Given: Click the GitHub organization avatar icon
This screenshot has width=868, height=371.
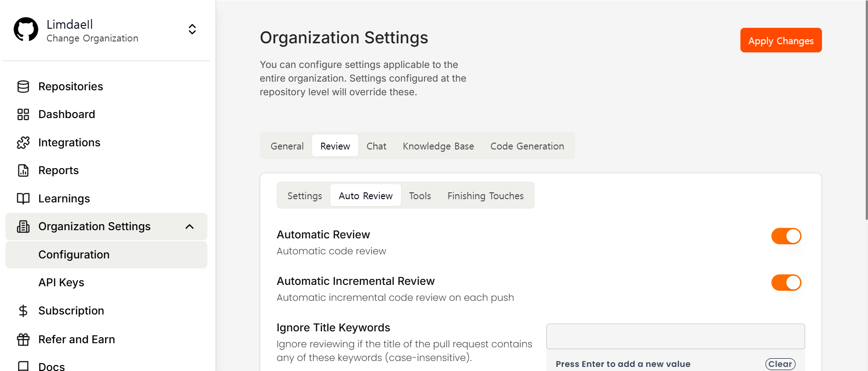Looking at the screenshot, I should [26, 30].
